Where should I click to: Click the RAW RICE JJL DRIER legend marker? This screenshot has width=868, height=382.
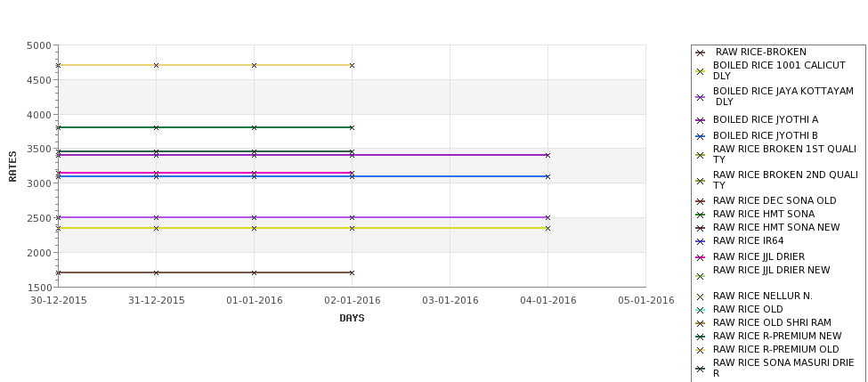(700, 258)
